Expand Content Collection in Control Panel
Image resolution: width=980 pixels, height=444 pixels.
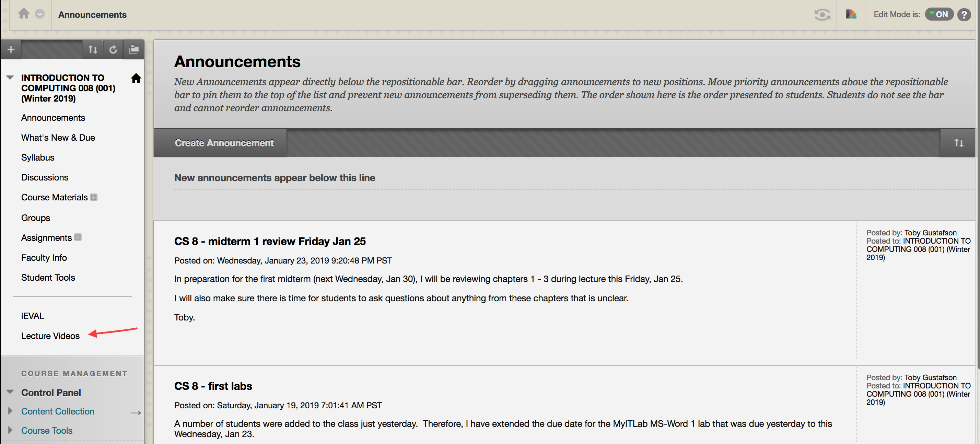pos(10,411)
